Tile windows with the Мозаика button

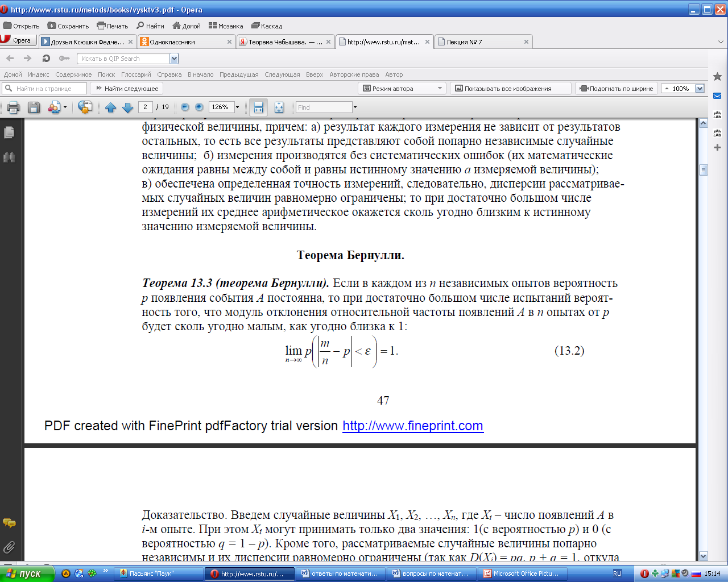click(x=226, y=26)
